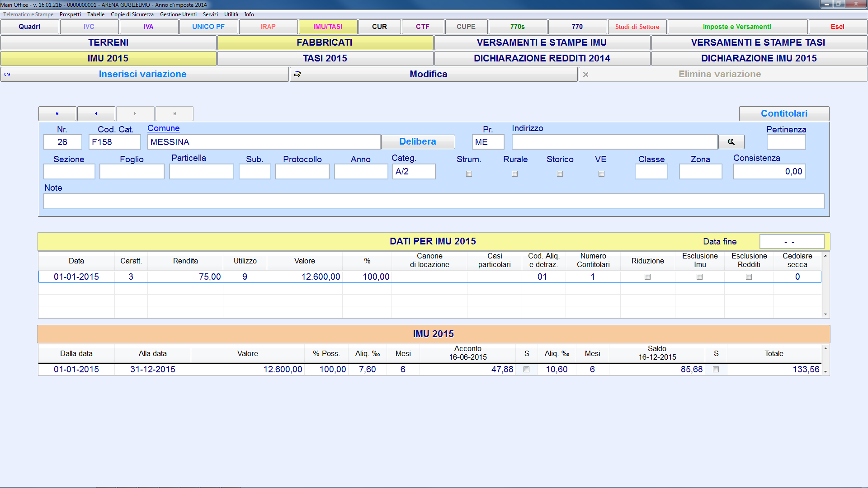Switch to the TASI 2015 tab
The image size is (868, 488).
pos(325,58)
